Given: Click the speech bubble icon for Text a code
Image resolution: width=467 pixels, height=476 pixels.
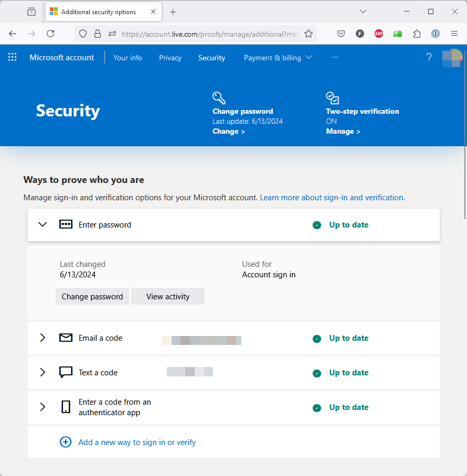Looking at the screenshot, I should (x=66, y=372).
